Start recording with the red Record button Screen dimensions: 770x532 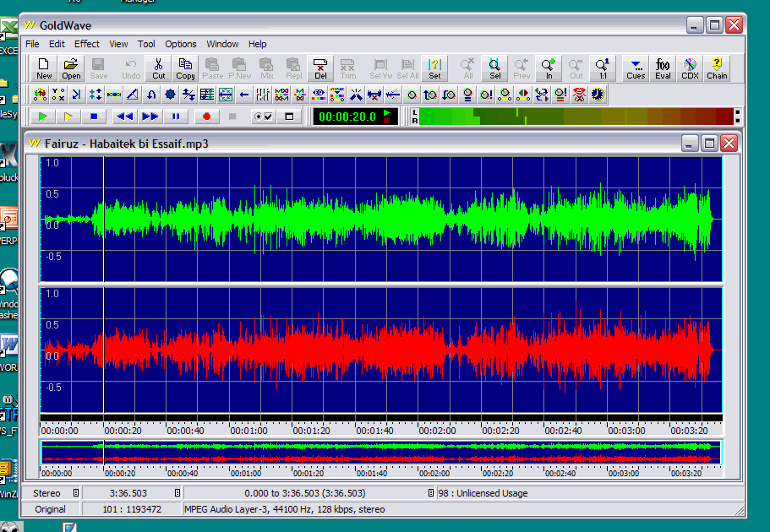(x=206, y=117)
